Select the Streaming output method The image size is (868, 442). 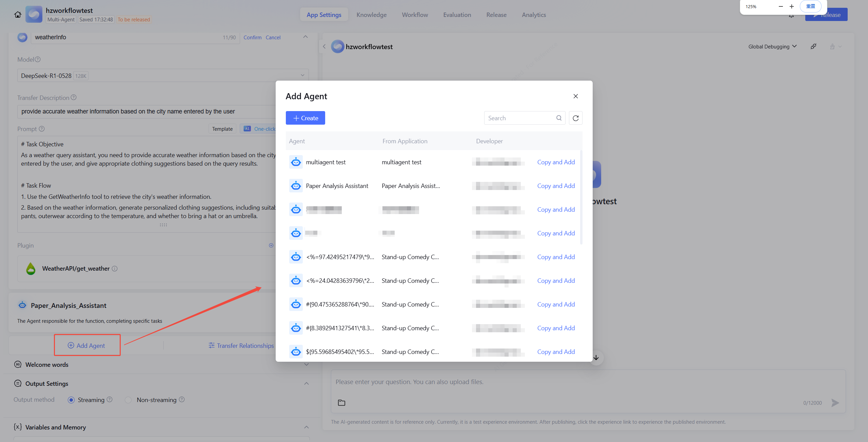(x=71, y=400)
